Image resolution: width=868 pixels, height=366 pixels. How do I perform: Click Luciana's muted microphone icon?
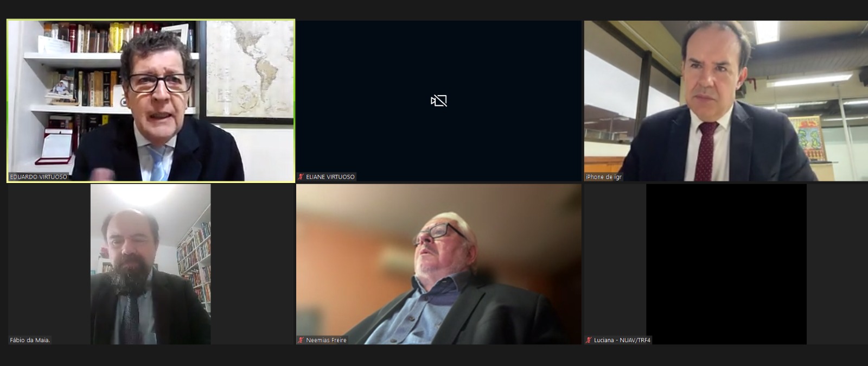(x=589, y=340)
